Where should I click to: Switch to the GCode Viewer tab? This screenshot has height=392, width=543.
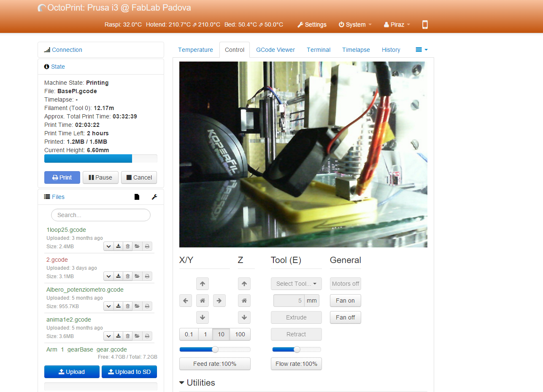[x=276, y=50]
